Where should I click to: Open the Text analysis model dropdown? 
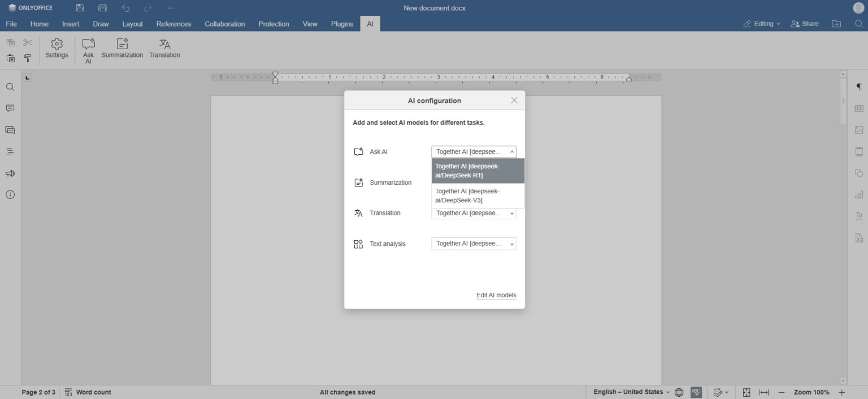point(474,244)
